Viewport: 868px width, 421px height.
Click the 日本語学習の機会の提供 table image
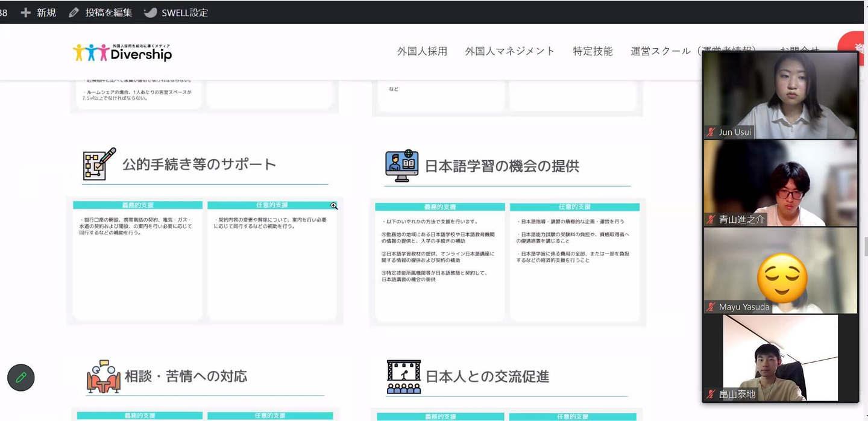pos(508,263)
